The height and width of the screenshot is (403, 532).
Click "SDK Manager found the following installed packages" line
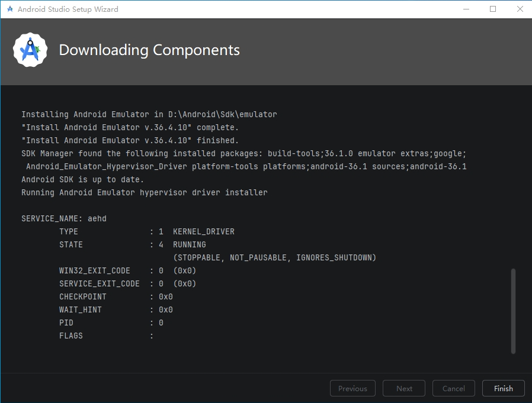click(x=244, y=153)
